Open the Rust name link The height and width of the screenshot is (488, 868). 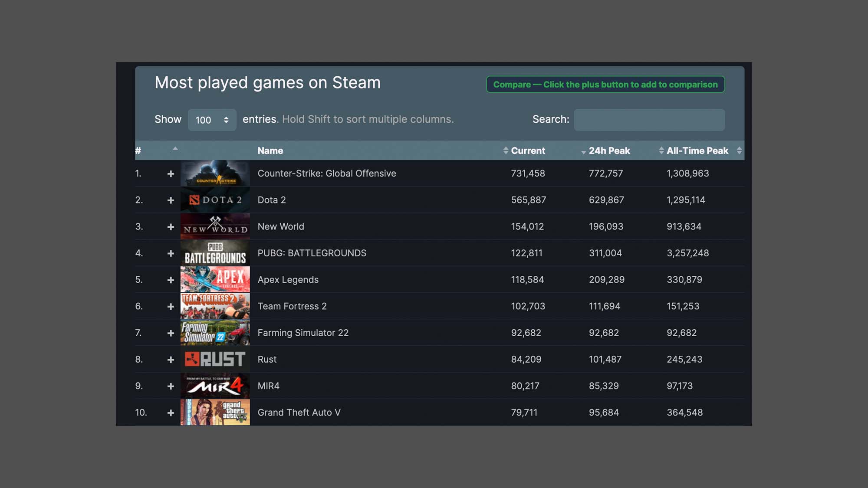point(267,359)
